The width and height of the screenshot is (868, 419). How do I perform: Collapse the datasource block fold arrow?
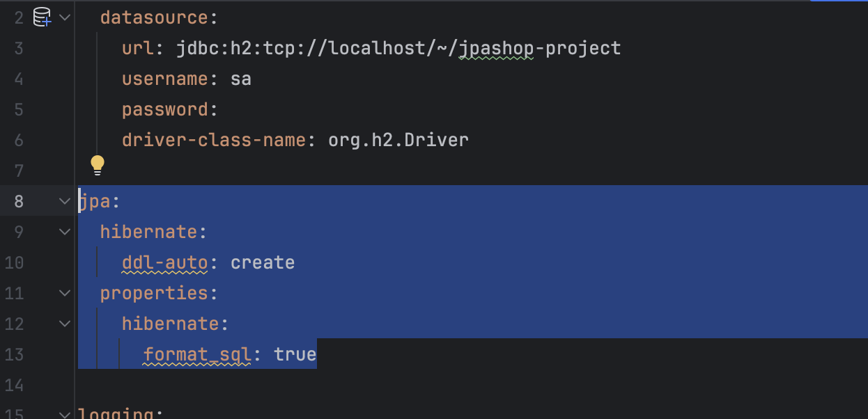tap(65, 17)
